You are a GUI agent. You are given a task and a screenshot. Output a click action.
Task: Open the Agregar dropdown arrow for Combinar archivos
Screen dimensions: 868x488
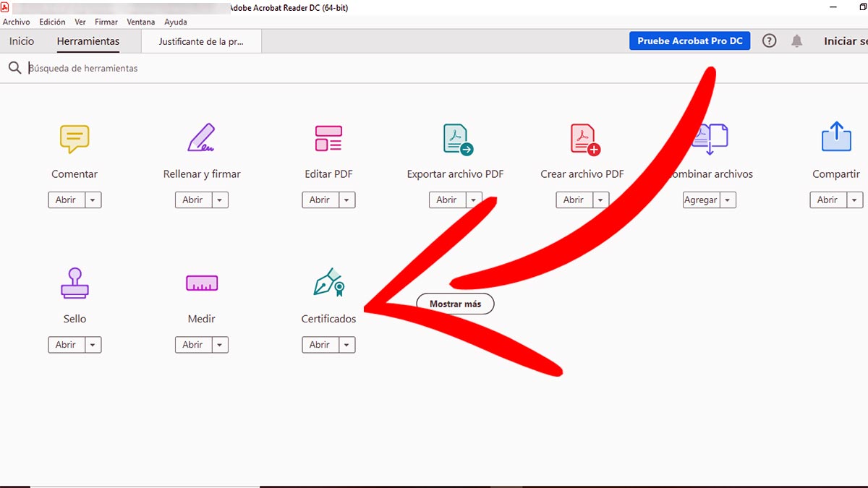click(728, 200)
